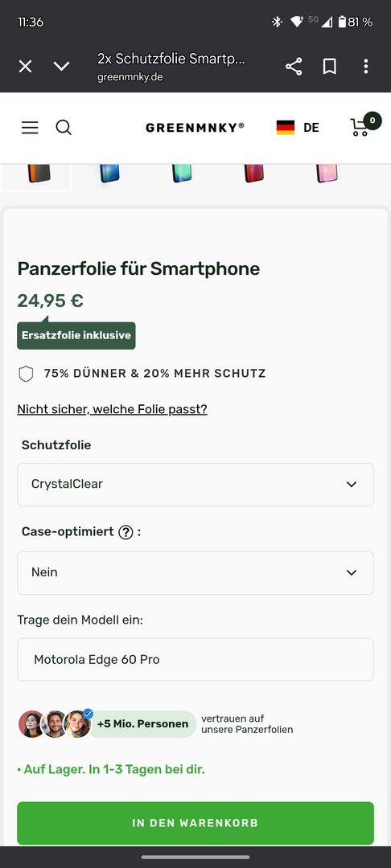Go to the GREENMNKY home logo

click(x=195, y=128)
